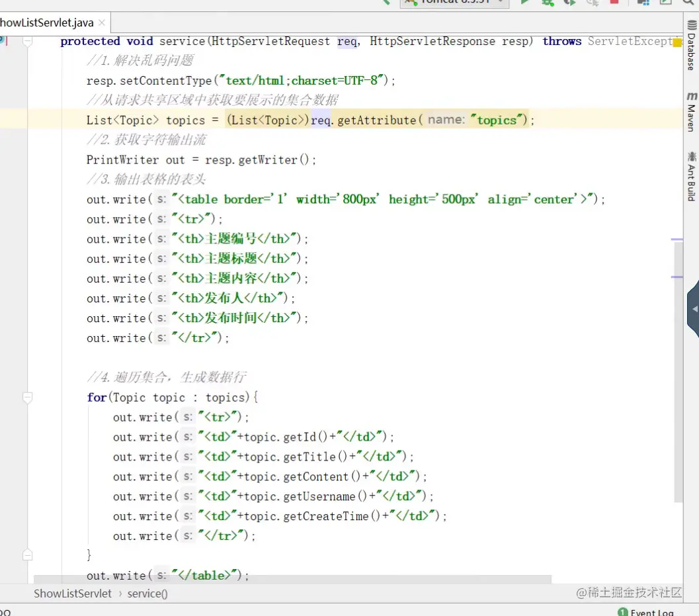This screenshot has height=616, width=699.
Task: Click the req parameter in method signature
Action: pyautogui.click(x=347, y=42)
